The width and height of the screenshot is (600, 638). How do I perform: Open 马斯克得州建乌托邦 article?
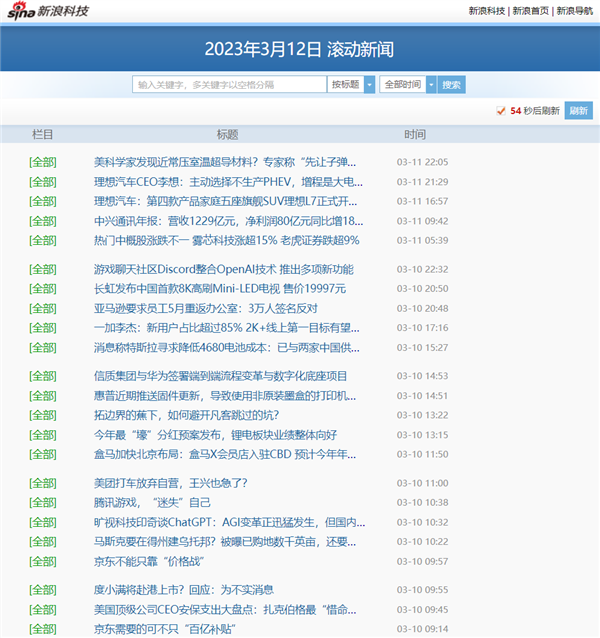[x=225, y=542]
